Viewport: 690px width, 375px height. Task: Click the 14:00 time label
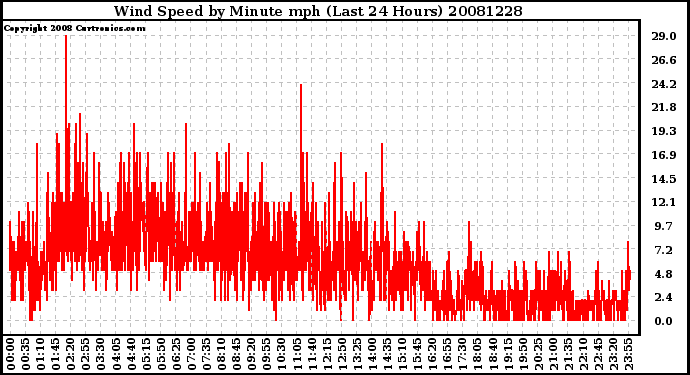pos(372,354)
